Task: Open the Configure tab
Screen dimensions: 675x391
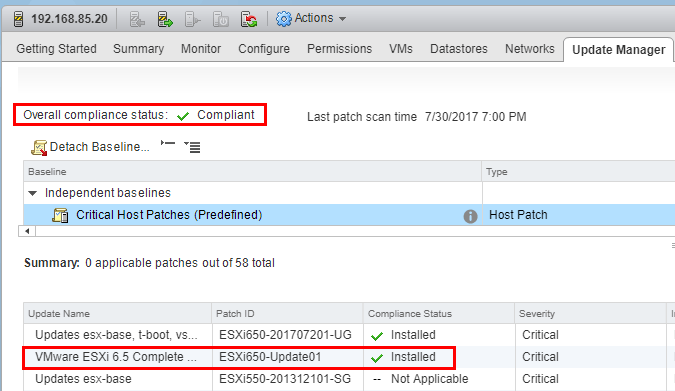Action: tap(264, 49)
